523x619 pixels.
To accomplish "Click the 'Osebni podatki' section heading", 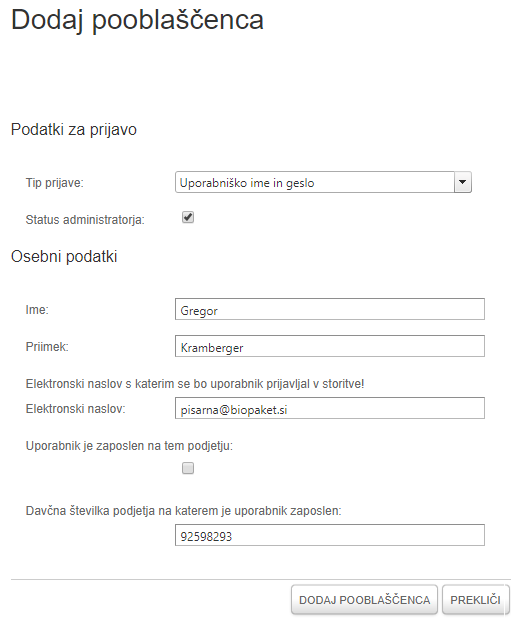I will pyautogui.click(x=64, y=257).
